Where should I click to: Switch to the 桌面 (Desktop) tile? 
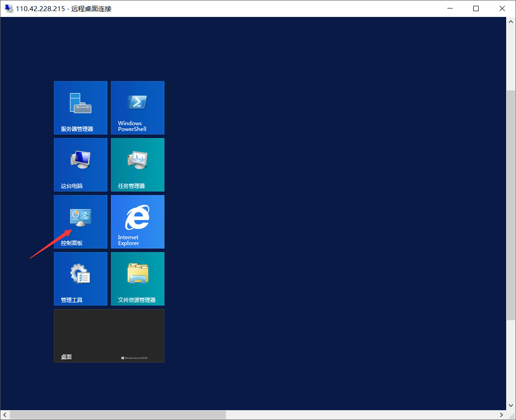(109, 336)
